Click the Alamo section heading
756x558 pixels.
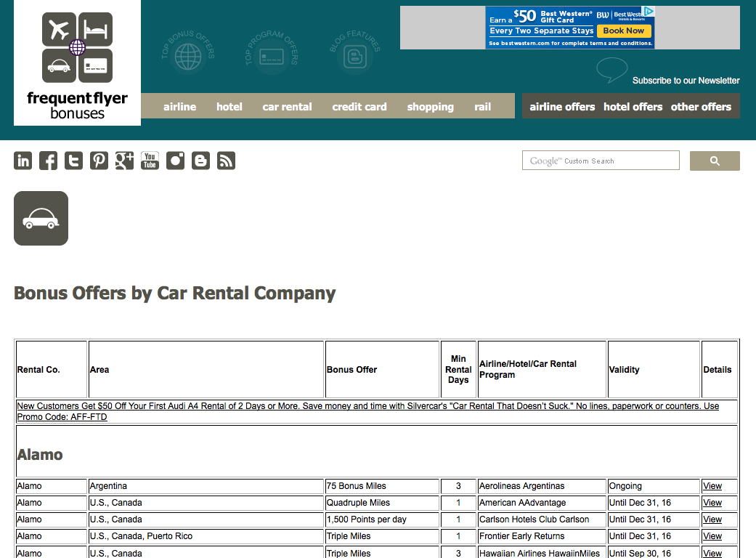pyautogui.click(x=40, y=454)
